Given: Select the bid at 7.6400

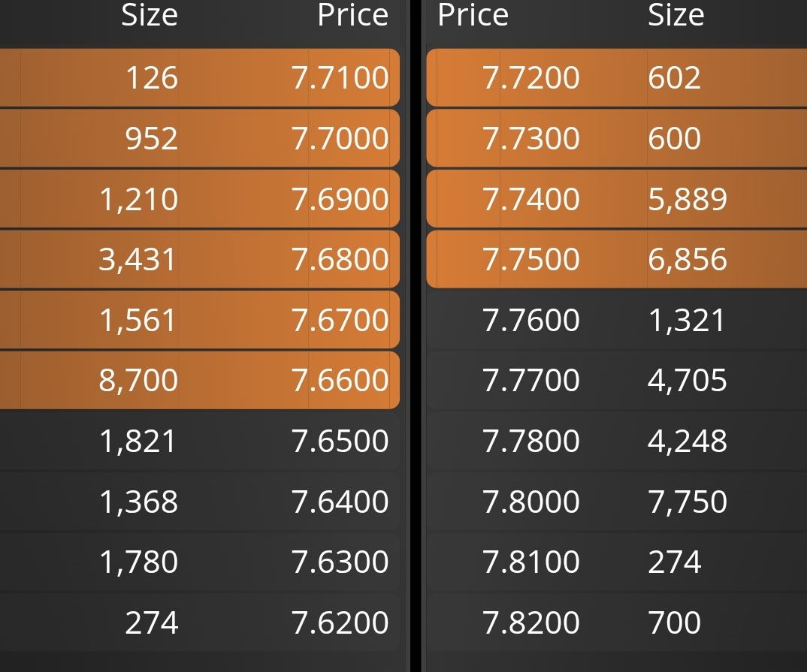Looking at the screenshot, I should click(200, 502).
